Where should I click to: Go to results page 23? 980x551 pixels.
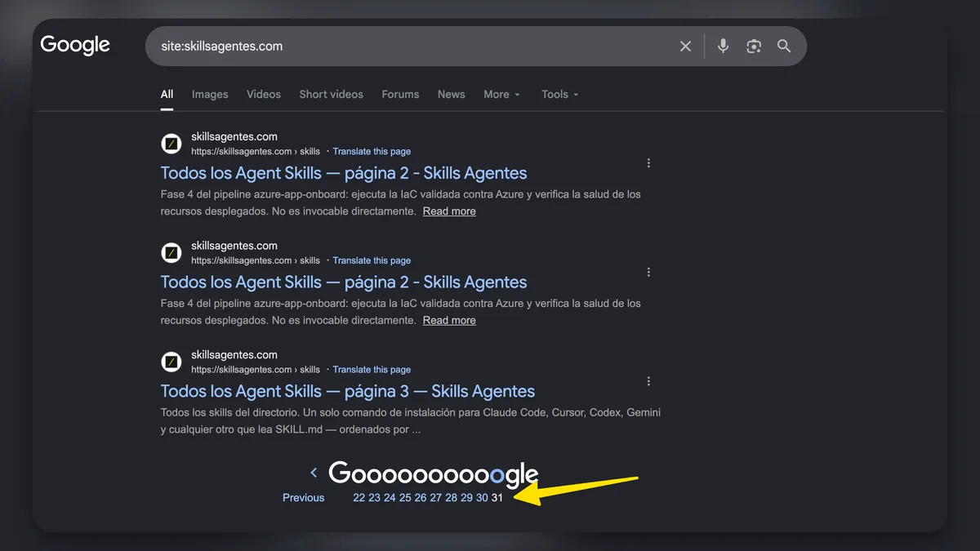pos(374,498)
